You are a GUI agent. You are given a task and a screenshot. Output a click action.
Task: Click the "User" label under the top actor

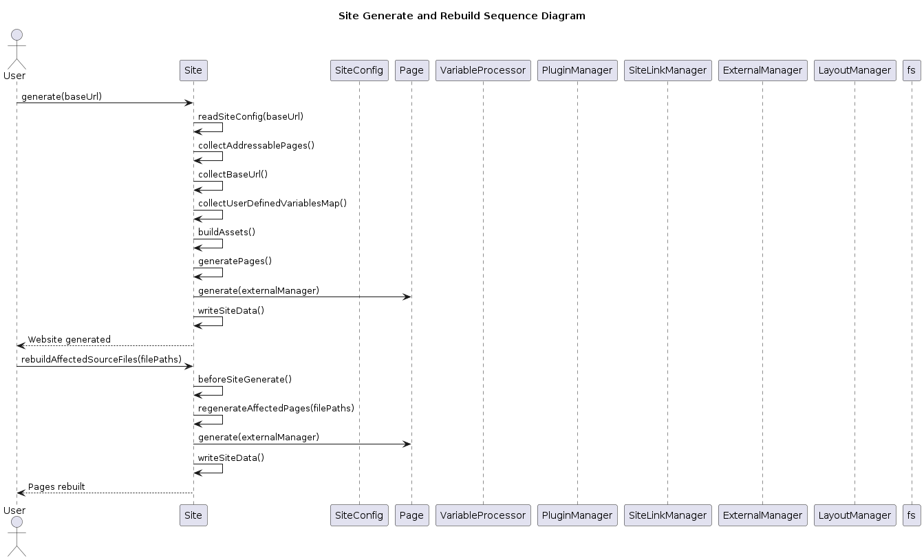[x=14, y=75]
